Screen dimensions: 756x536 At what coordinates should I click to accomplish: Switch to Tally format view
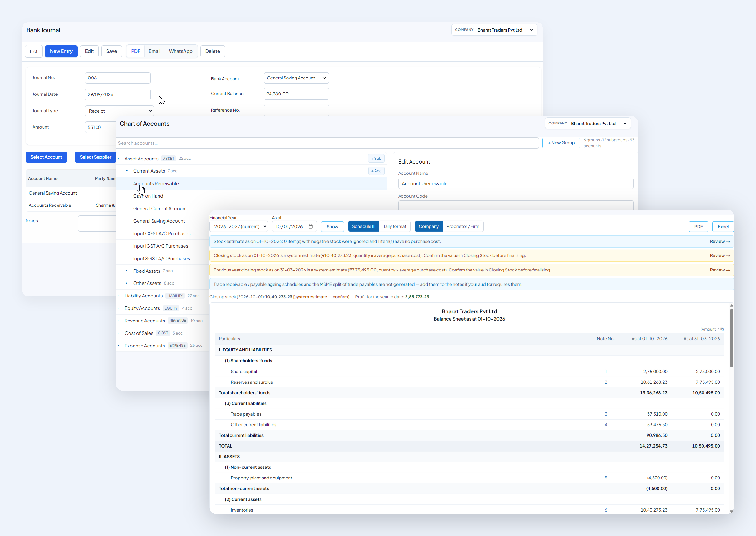(394, 226)
